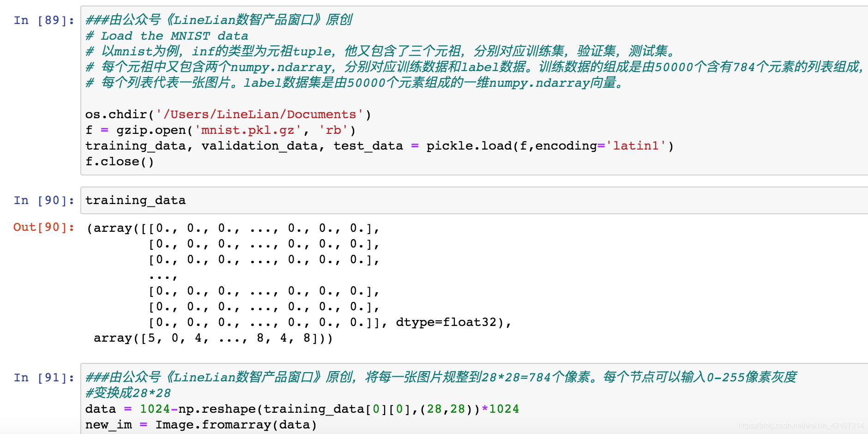The width and height of the screenshot is (868, 434).
Task: Click the In [89] cell prompt
Action: (43, 20)
